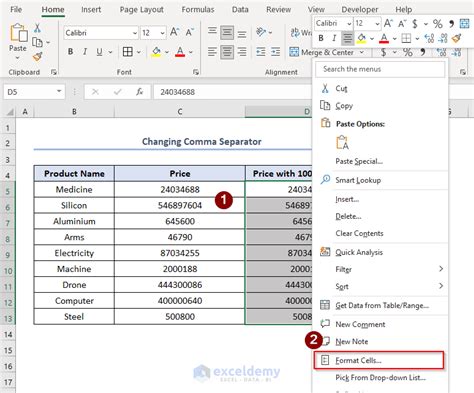Open the Clipboard group dialog launcher
This screenshot has height=393, width=474.
click(54, 72)
